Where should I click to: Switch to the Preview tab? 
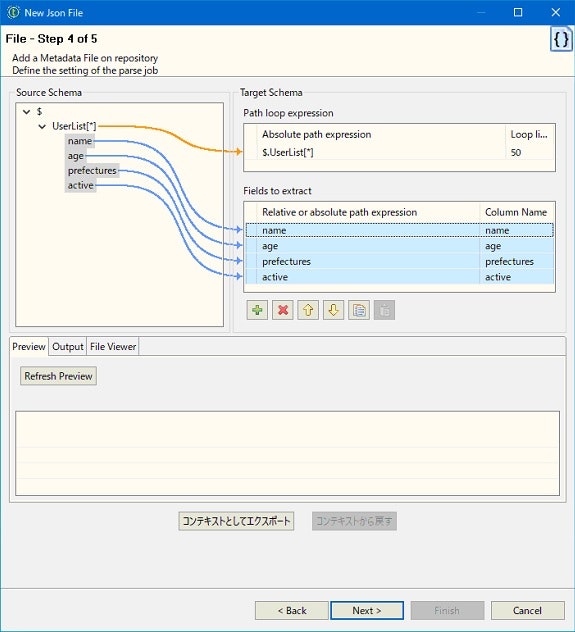29,347
